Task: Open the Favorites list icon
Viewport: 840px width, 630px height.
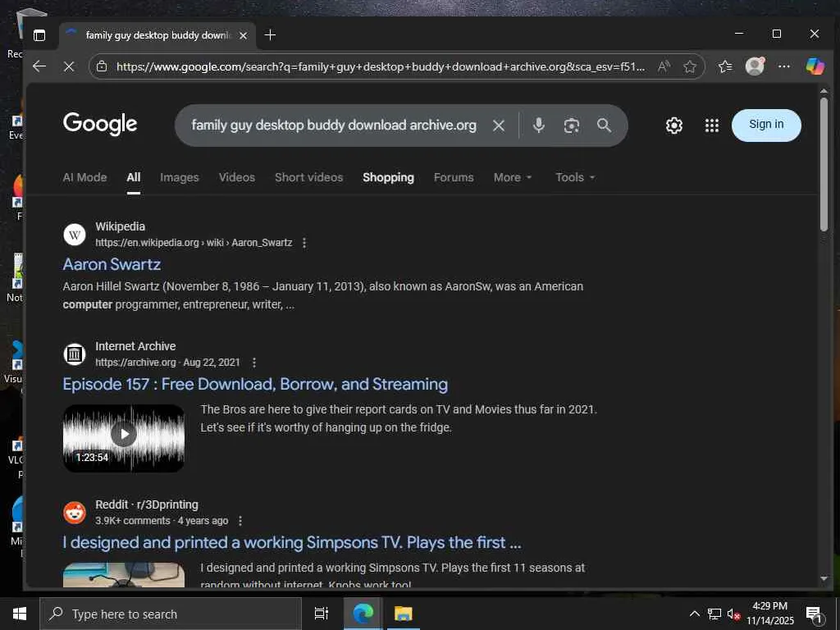Action: pos(725,66)
